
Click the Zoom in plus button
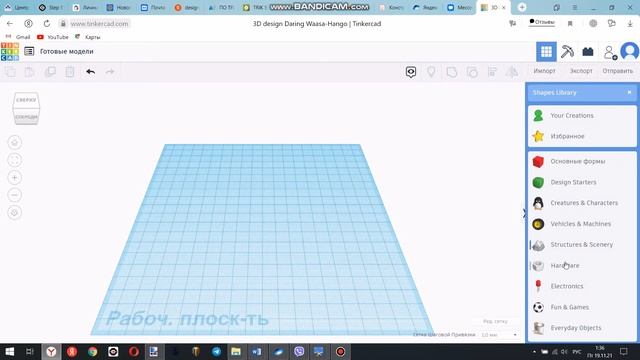[15, 178]
